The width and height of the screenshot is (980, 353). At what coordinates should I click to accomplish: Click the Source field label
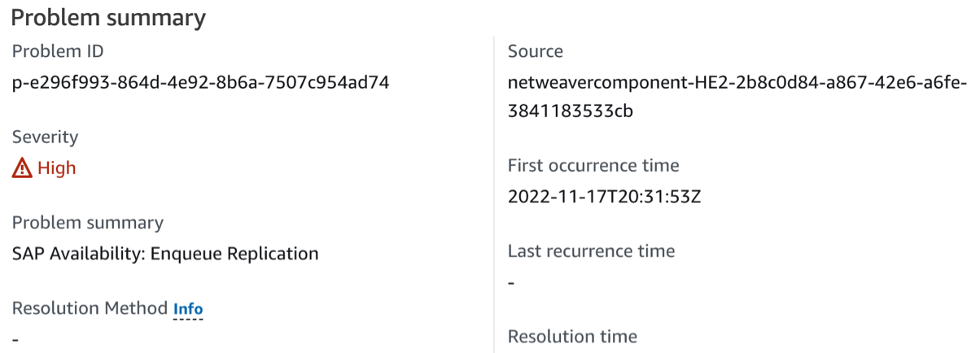coord(535,51)
